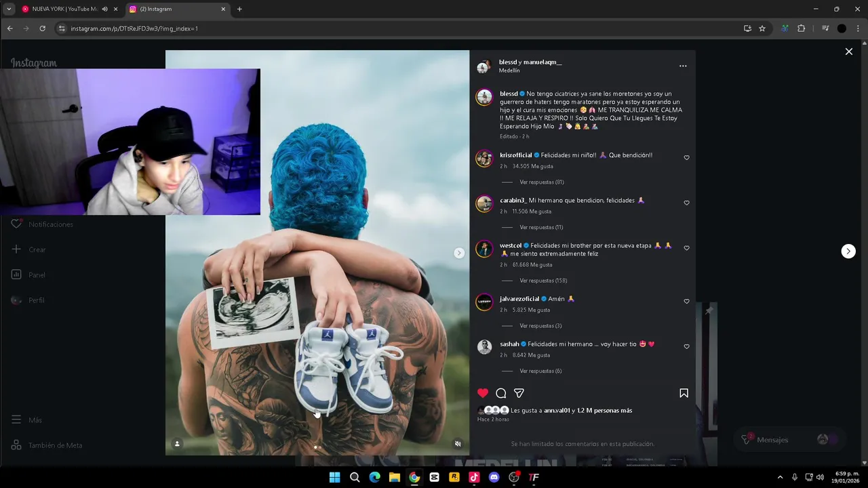This screenshot has width=868, height=488.
Task: Open File Explorer from the taskbar
Action: [x=394, y=477]
